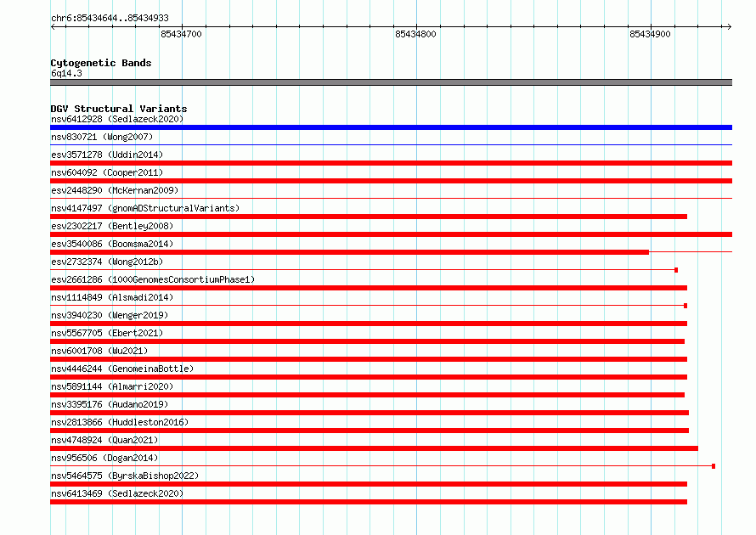This screenshot has height=535, width=756.
Task: Click the red esv2661286 1000Genomes bar
Action: pyautogui.click(x=369, y=288)
